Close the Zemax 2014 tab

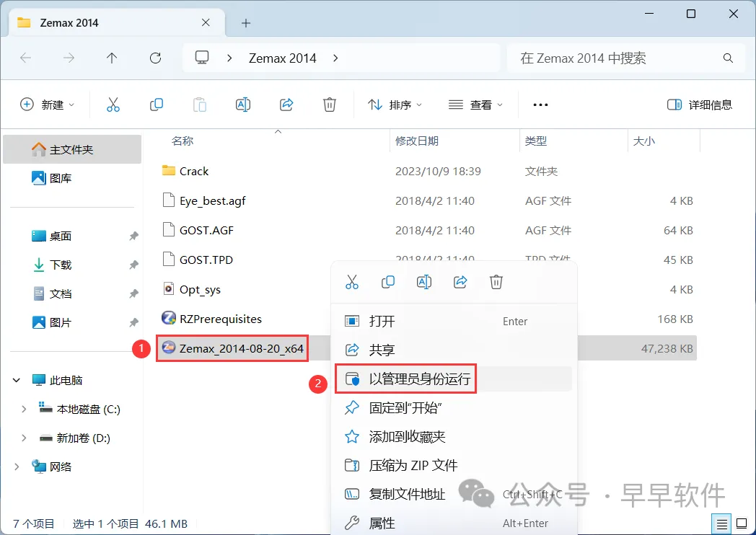[206, 22]
